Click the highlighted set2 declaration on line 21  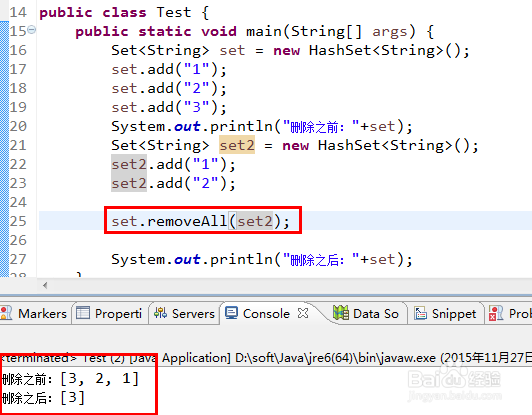[237, 145]
